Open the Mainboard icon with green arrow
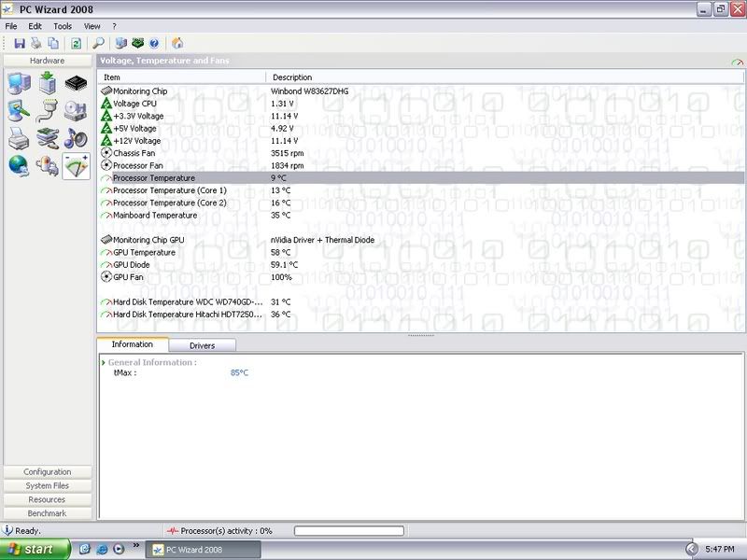747x560 pixels. (48, 83)
